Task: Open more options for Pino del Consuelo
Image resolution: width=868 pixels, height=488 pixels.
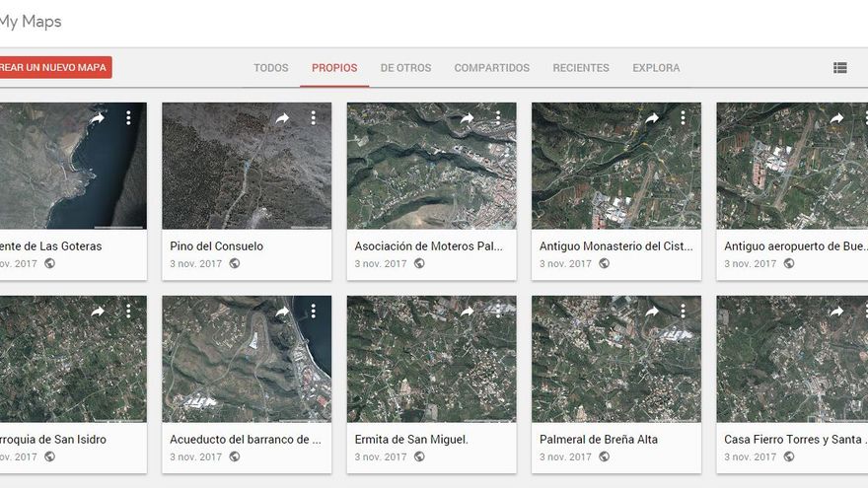Action: [313, 118]
